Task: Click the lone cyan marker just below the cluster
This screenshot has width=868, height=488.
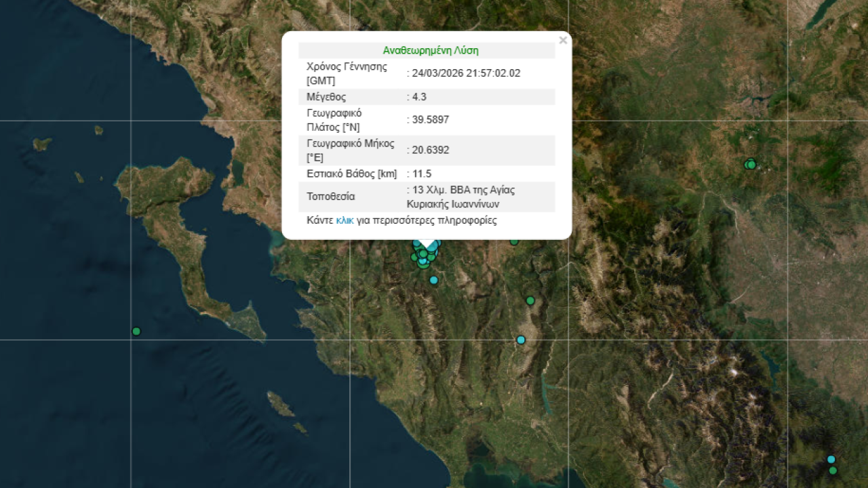Action: (x=434, y=280)
